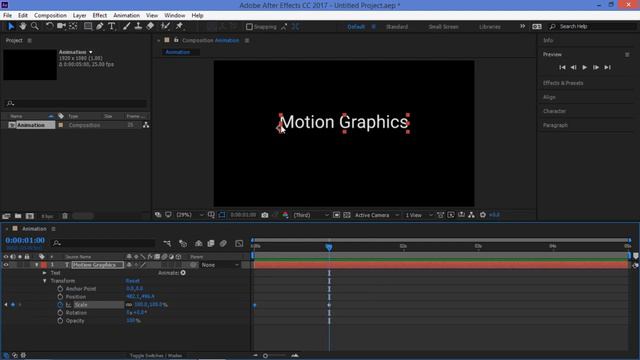The height and width of the screenshot is (360, 640).
Task: Open the Animation menu
Action: (x=126, y=16)
